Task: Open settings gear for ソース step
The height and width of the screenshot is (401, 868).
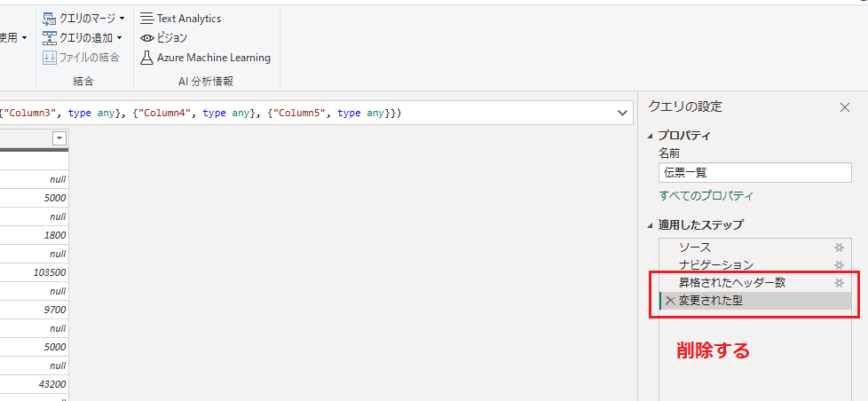Action: tap(839, 248)
